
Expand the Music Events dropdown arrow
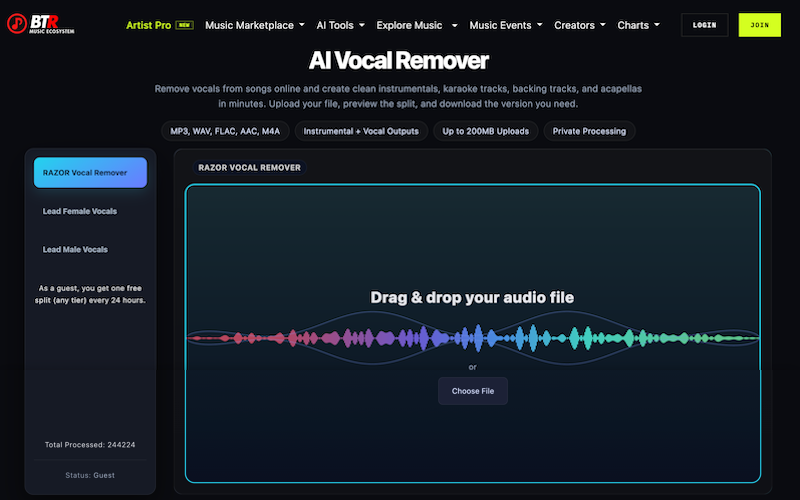click(539, 24)
